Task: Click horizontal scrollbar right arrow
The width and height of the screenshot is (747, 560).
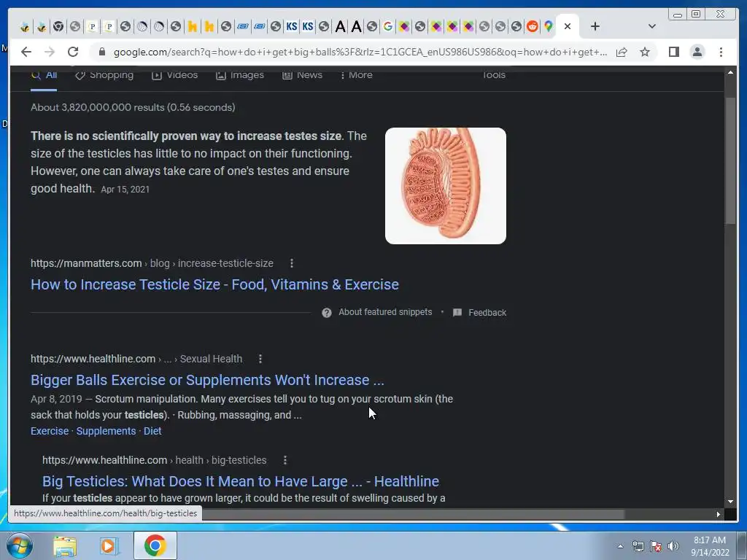Action: point(718,514)
